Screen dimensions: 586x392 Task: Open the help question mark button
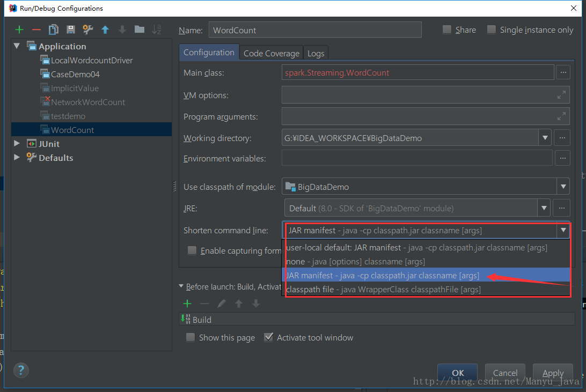pyautogui.click(x=21, y=371)
